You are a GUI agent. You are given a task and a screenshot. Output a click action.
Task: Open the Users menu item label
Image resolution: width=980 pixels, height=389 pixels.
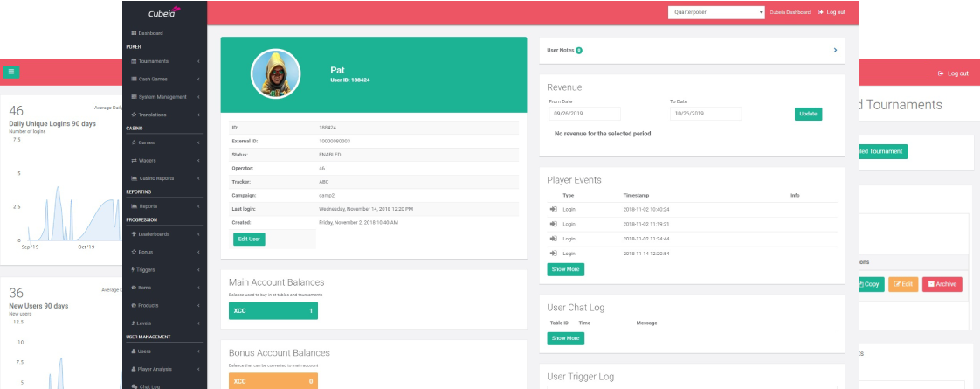pyautogui.click(x=144, y=351)
